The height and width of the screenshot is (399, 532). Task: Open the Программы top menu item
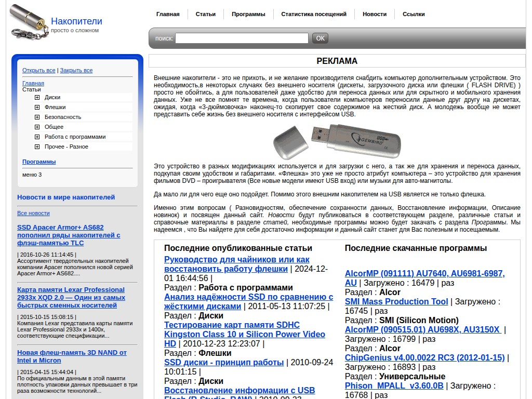pyautogui.click(x=248, y=14)
